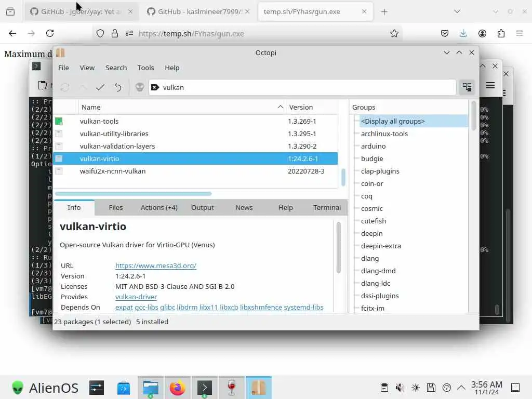
Task: Open the Firefox hamburger application menu
Action: click(x=520, y=33)
